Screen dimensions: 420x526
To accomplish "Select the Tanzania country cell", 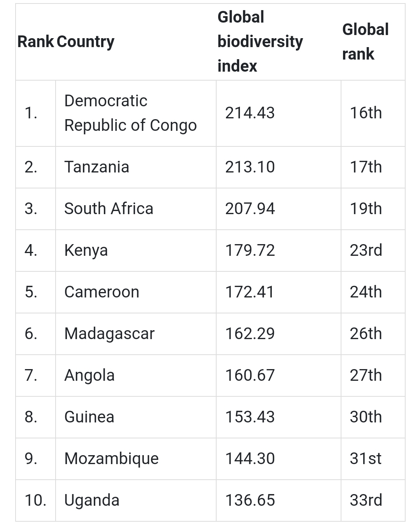I will tap(96, 167).
